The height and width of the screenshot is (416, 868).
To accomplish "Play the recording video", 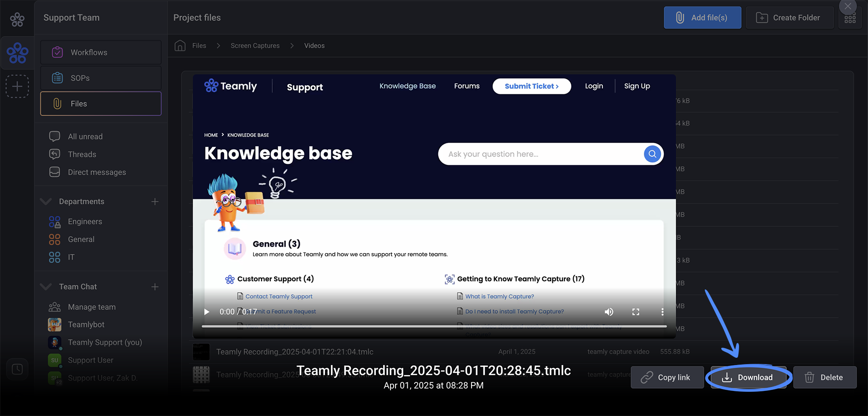I will click(206, 312).
